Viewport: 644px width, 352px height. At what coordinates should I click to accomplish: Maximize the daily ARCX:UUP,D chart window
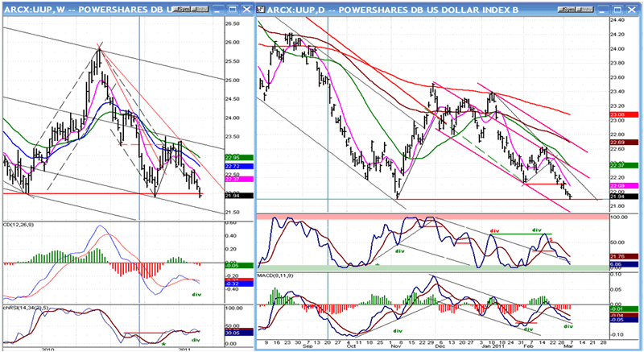pos(617,10)
